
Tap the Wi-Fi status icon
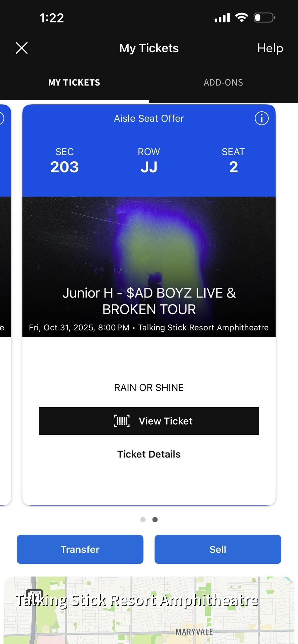(242, 17)
